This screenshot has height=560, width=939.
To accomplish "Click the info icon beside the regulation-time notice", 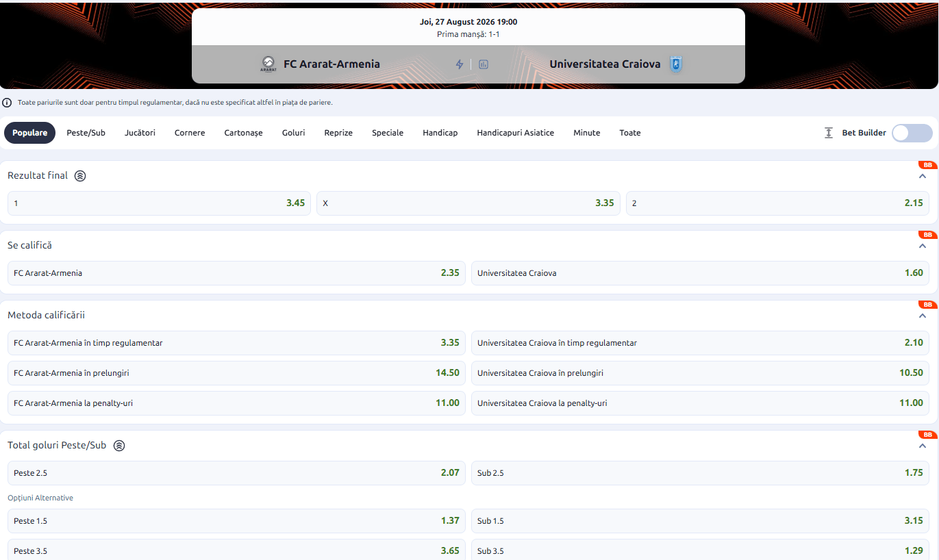I will coord(7,103).
